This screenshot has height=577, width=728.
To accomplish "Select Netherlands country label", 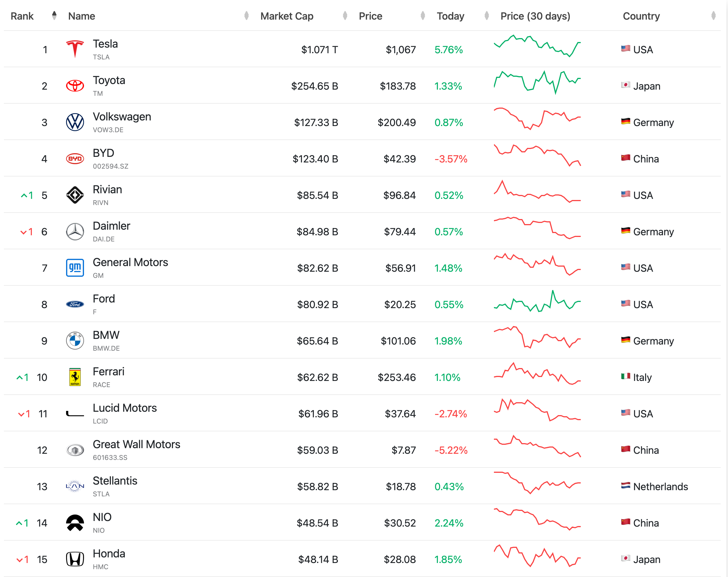I will coord(661,487).
